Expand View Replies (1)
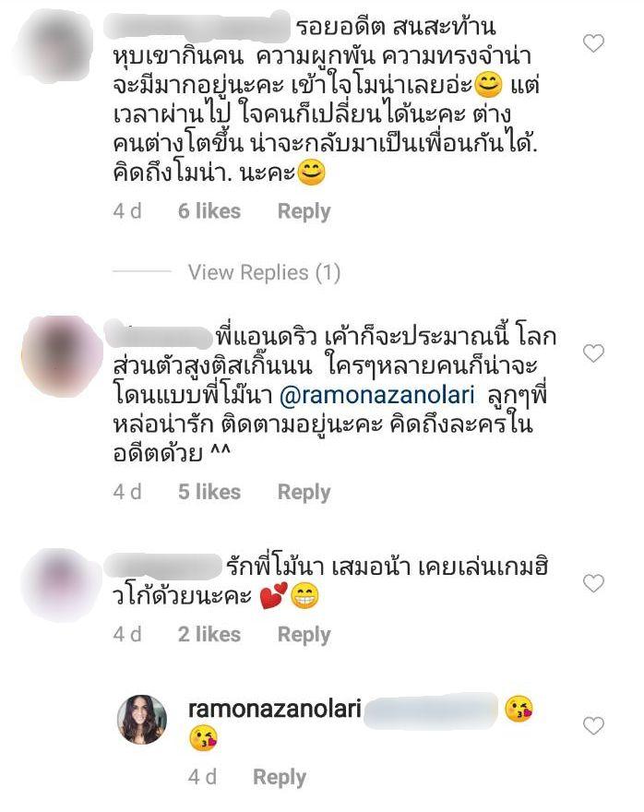 [x=264, y=272]
